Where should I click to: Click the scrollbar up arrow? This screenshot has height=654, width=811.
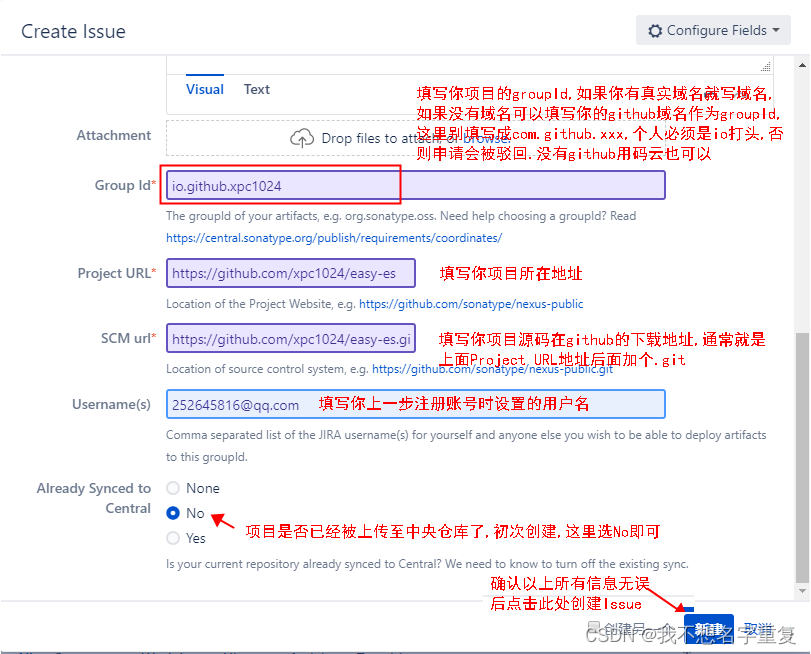pos(802,65)
